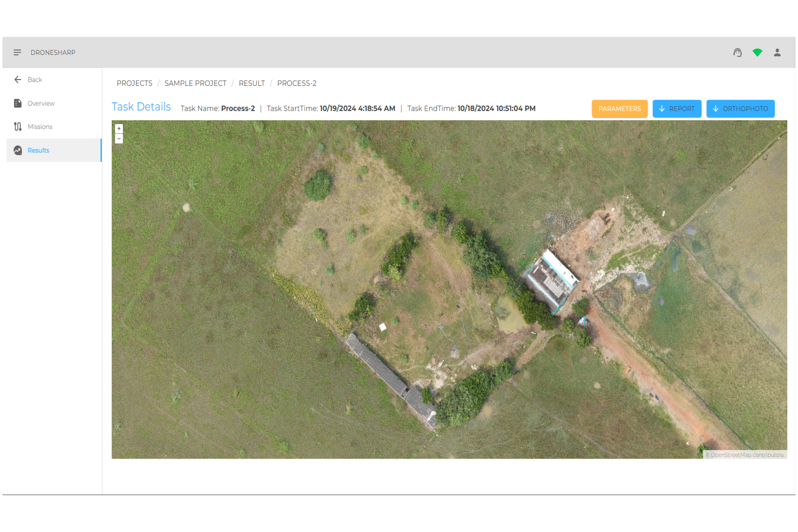Click the DRONESHARP title text
798x532 pixels.
(53, 52)
